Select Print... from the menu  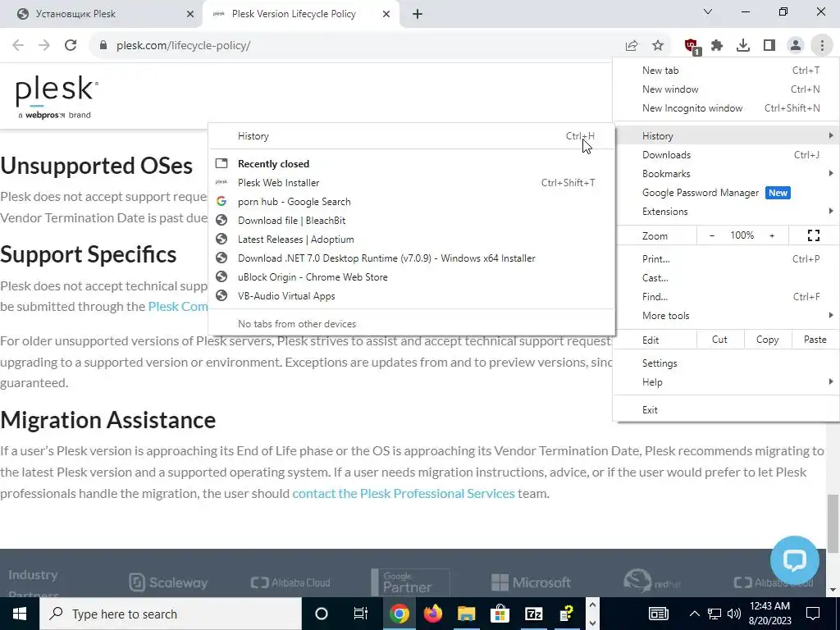(726, 258)
